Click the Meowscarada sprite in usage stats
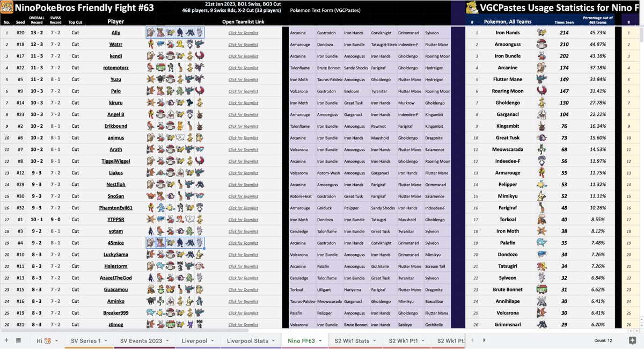644x349 pixels. pos(542,150)
